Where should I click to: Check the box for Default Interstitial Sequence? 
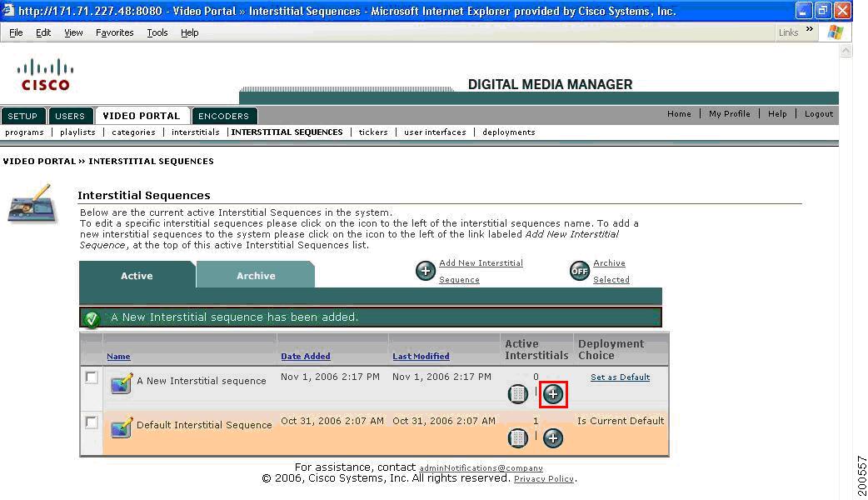point(92,422)
